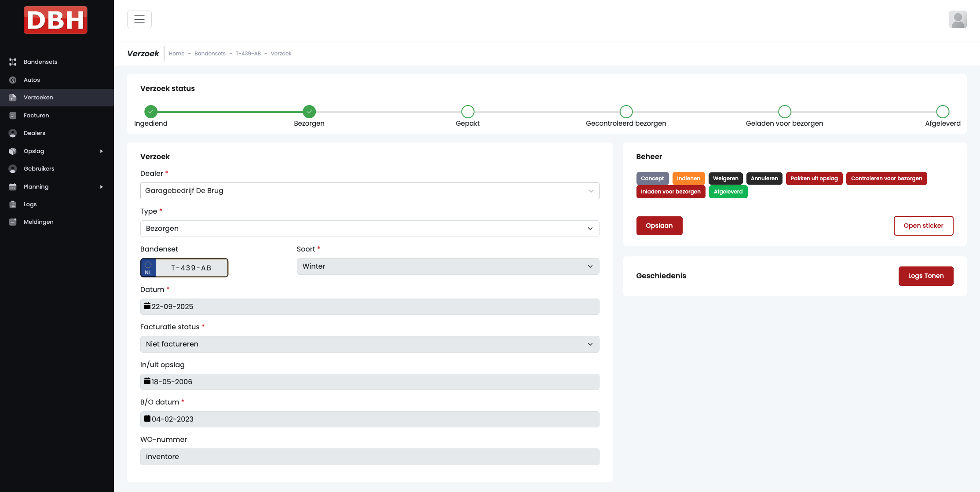
Task: Open the user profile avatar
Action: click(x=958, y=19)
